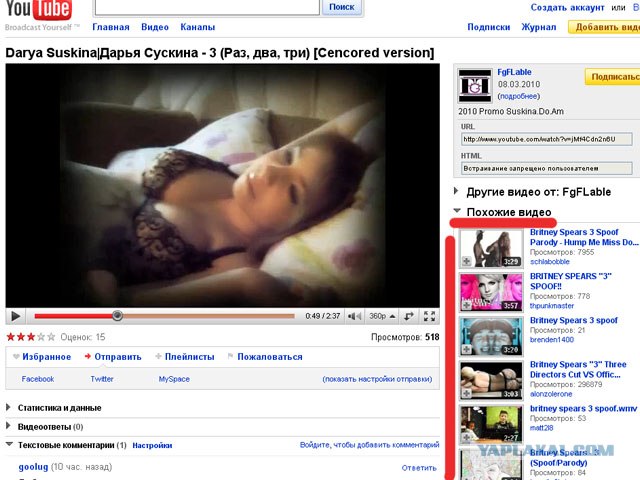Toggle the wide player size icon
This screenshot has width=640, height=480.
click(409, 316)
